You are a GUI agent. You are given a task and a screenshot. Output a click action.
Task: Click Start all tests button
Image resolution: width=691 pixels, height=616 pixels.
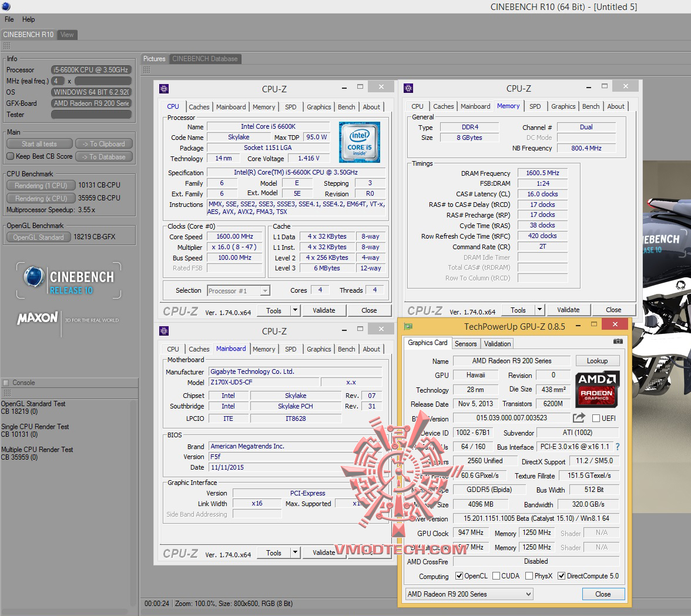39,144
